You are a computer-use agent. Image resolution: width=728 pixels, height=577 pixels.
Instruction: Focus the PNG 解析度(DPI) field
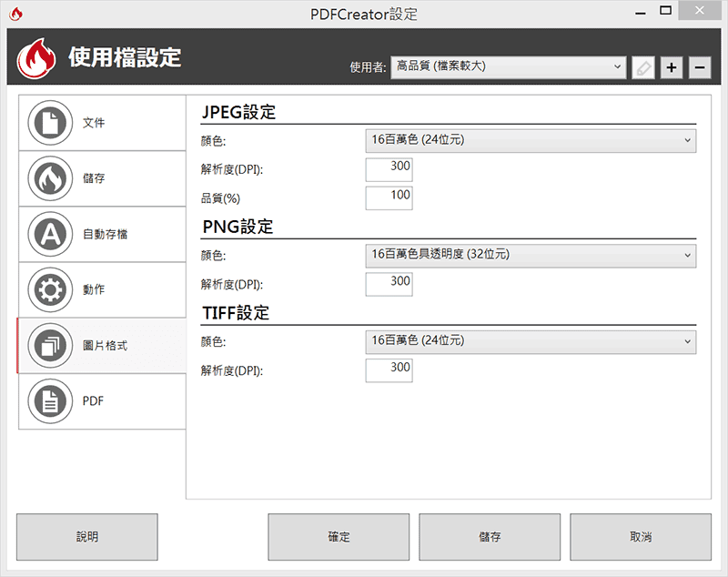point(389,284)
